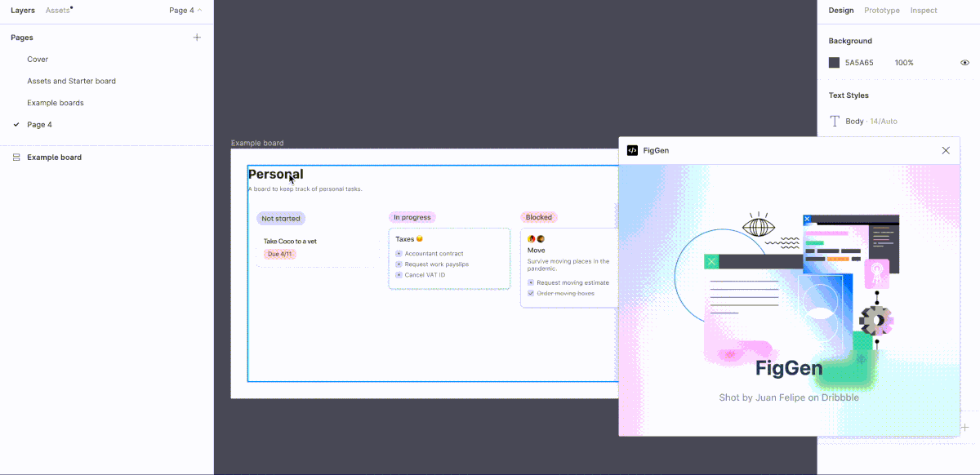This screenshot has width=980, height=475.
Task: Click the Pages section header
Action: coord(22,38)
